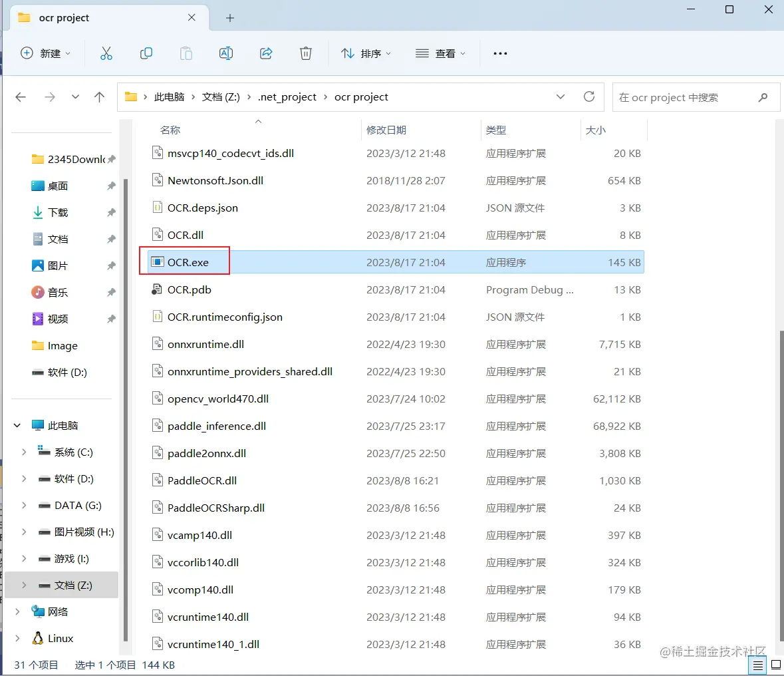Go up one folder level
The image size is (784, 676).
[100, 97]
